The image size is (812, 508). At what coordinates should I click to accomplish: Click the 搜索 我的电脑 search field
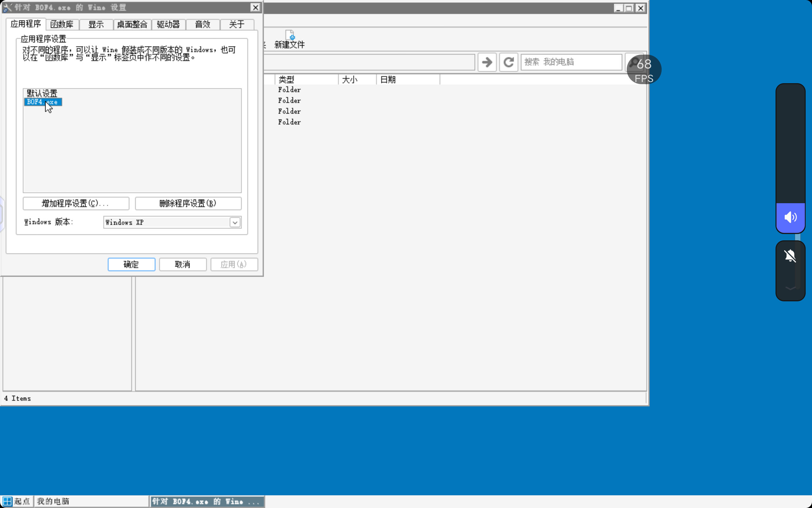pyautogui.click(x=571, y=62)
